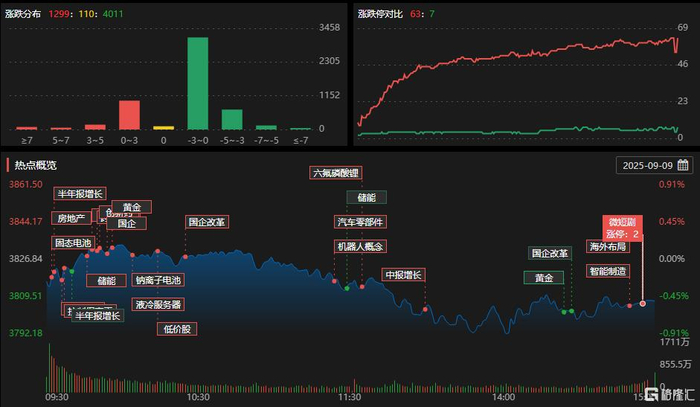Click the green 储能 tag near 11:30
700x407 pixels.
[x=367, y=197]
